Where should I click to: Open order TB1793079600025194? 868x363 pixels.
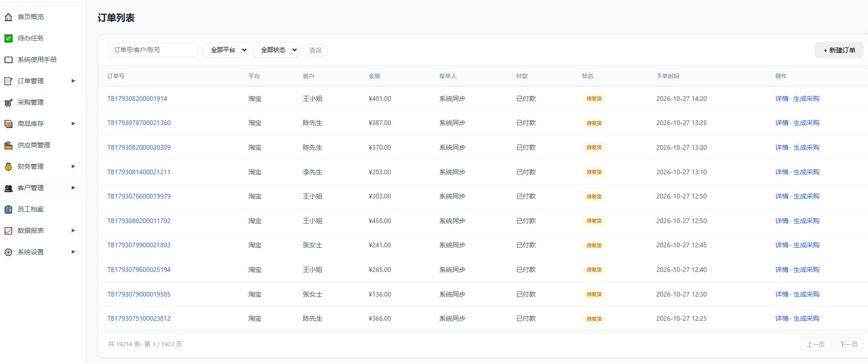(139, 270)
